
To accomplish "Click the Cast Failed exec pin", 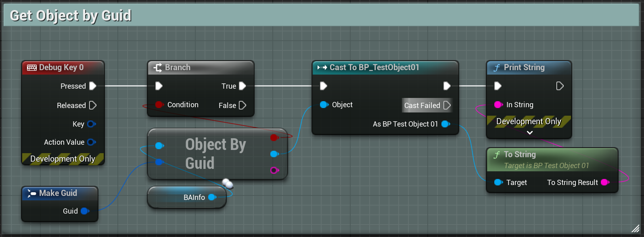I will [x=447, y=105].
